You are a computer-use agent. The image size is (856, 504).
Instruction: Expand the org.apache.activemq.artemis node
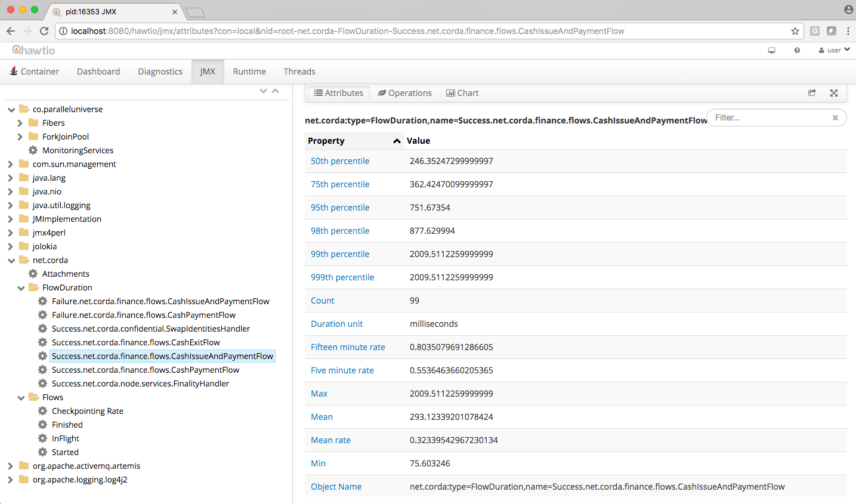11,466
